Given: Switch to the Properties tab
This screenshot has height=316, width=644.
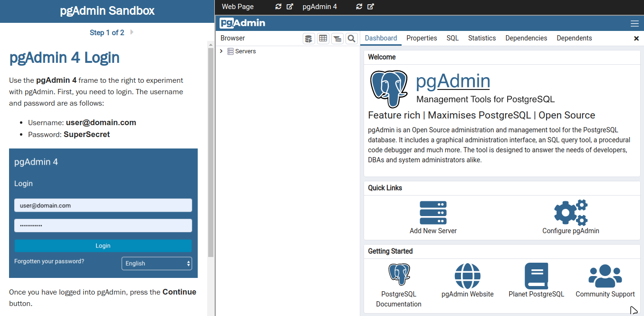Looking at the screenshot, I should (x=422, y=38).
